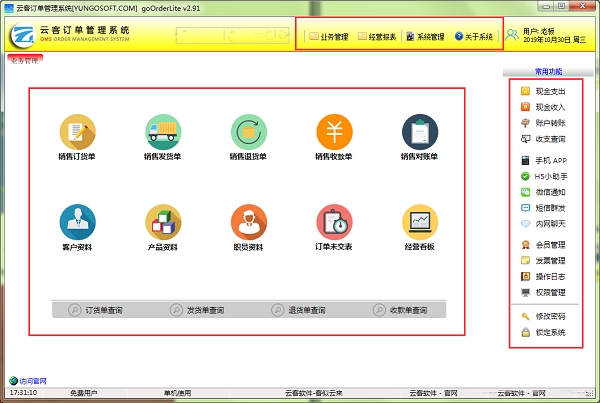Open 订单未交表 pending orders icon
This screenshot has height=403, width=600.
[x=334, y=221]
